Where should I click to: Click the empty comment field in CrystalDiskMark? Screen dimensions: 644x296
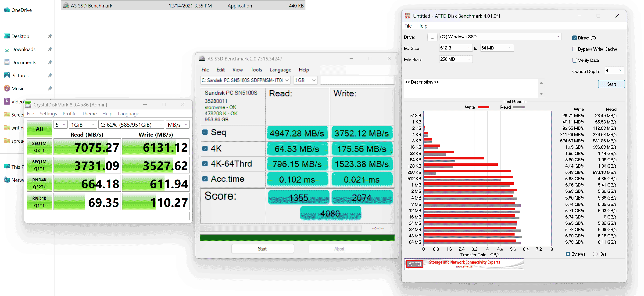(x=108, y=216)
